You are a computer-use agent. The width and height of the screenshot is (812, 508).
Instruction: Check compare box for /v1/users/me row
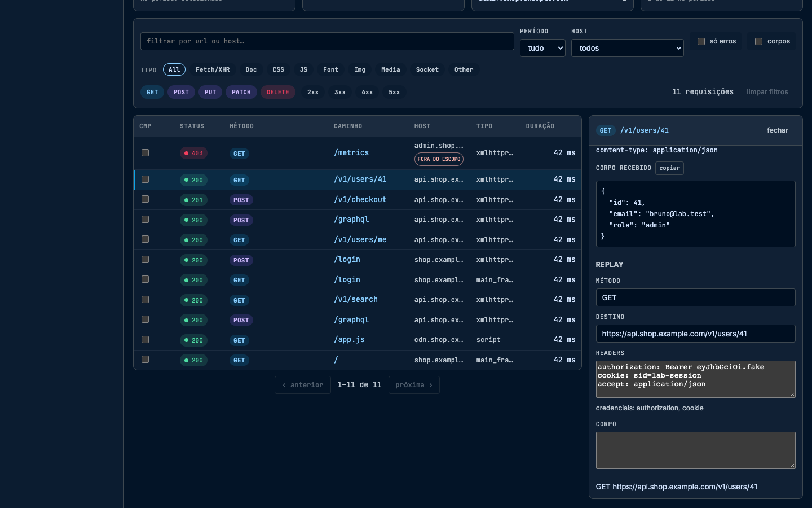click(x=145, y=239)
